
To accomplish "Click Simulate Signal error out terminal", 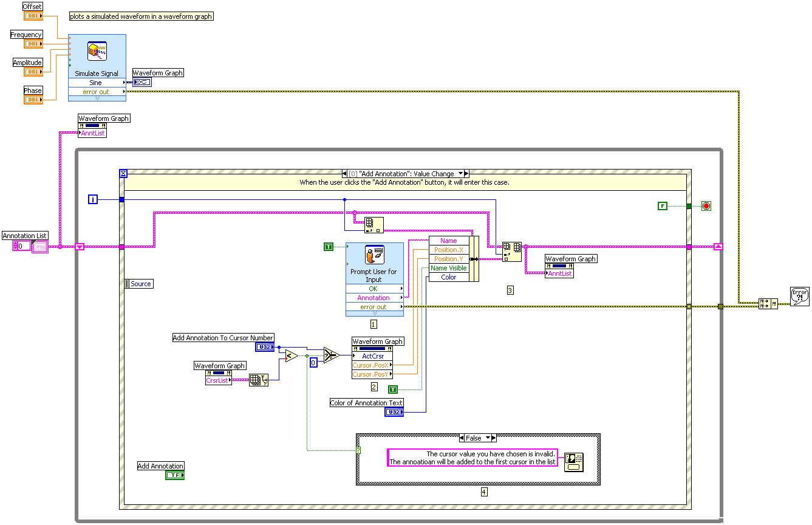I will pyautogui.click(x=97, y=92).
